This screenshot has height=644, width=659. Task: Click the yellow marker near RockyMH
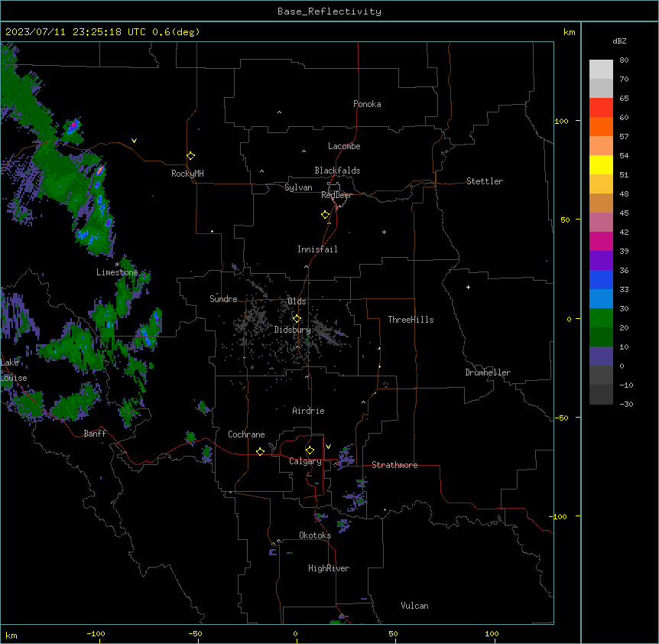pos(190,156)
